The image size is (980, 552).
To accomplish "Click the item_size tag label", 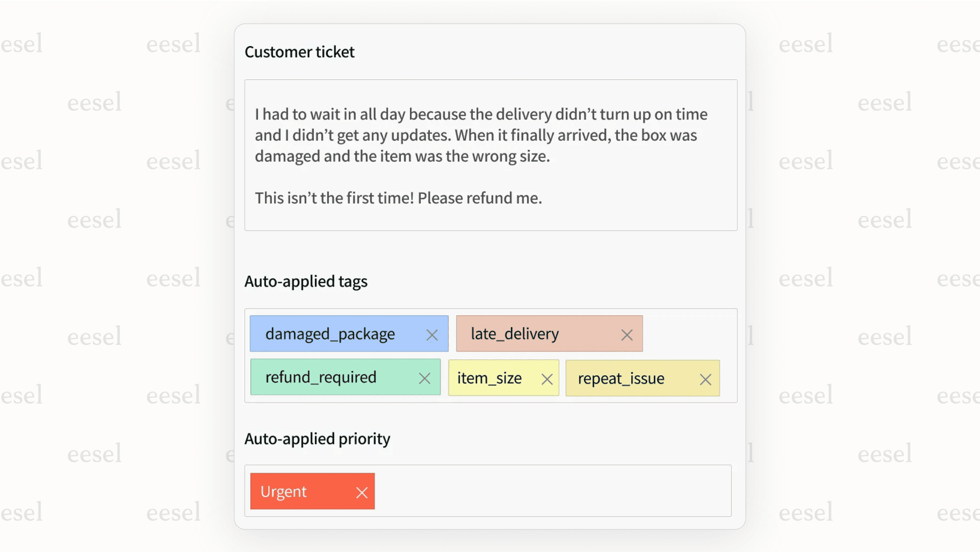I will point(489,378).
